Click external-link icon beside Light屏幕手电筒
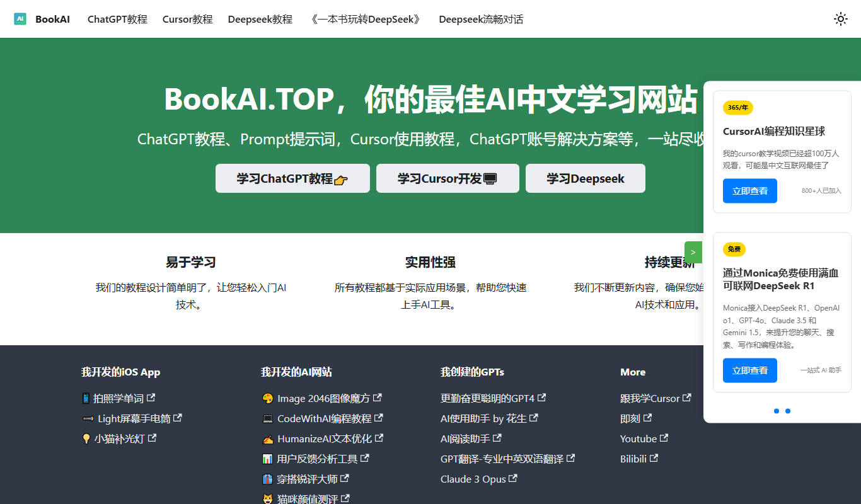This screenshot has width=861, height=504. (178, 418)
